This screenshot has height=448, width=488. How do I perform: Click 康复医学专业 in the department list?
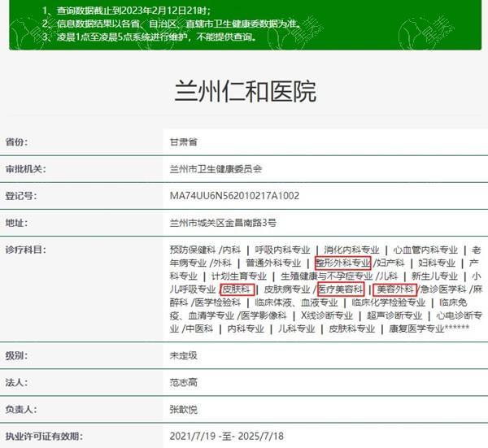(x=416, y=328)
